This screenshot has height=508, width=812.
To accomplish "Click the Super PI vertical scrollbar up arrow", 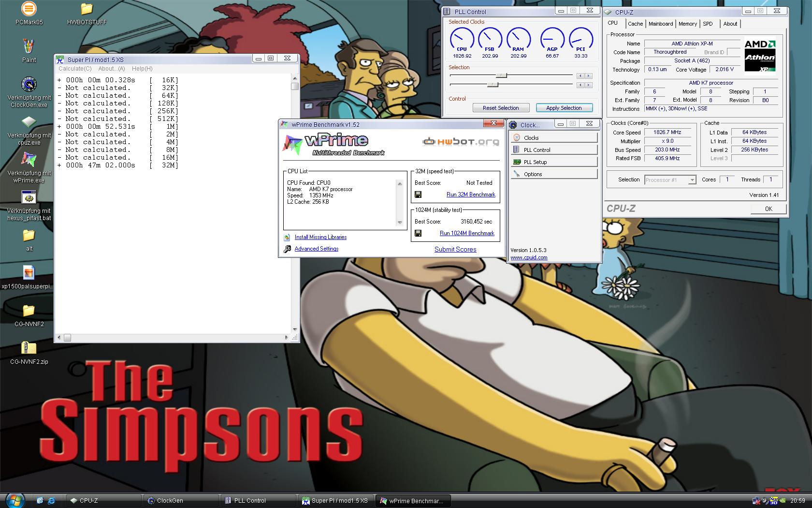I will coord(295,78).
